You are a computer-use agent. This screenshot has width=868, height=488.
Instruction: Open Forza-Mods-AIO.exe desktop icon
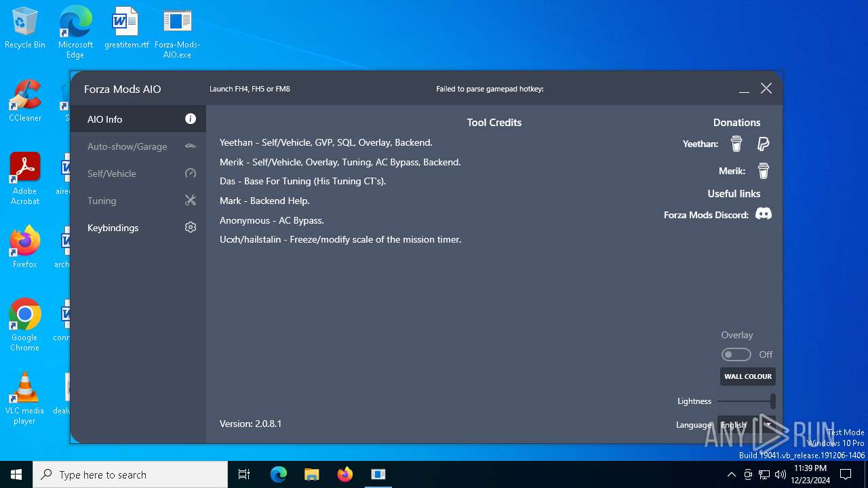177,32
